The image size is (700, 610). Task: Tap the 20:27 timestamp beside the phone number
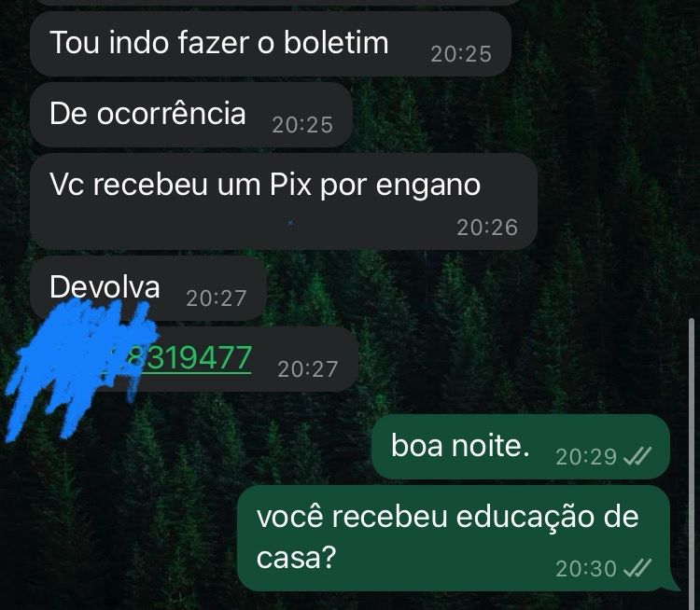pyautogui.click(x=308, y=369)
